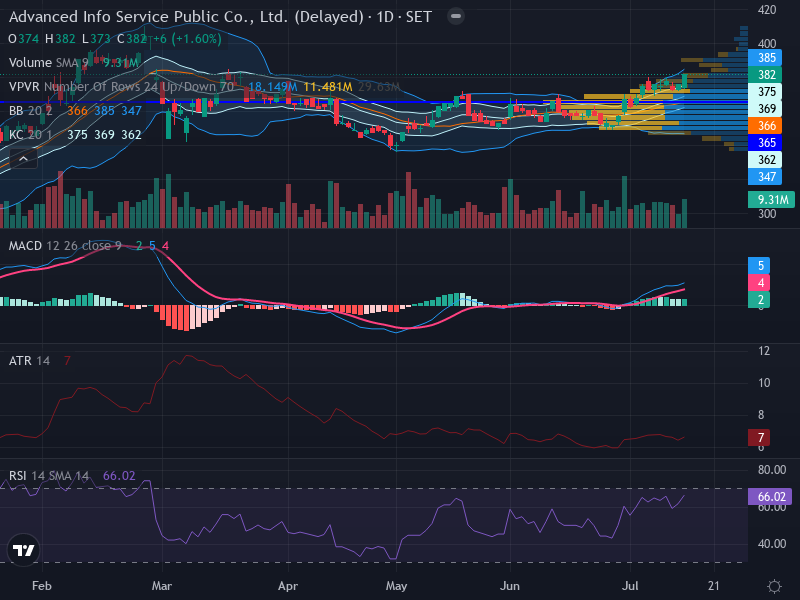The image size is (800, 600).
Task: Click the Advanced Info Service symbol title
Action: (x=220, y=17)
